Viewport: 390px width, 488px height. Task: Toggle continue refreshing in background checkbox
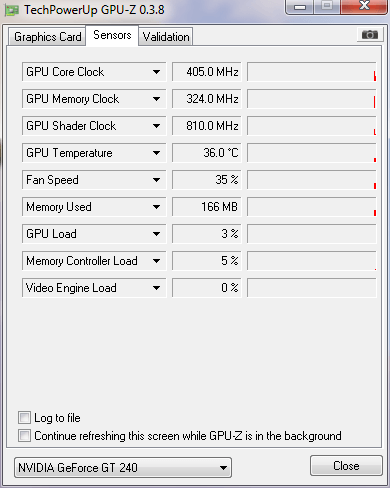(24, 436)
